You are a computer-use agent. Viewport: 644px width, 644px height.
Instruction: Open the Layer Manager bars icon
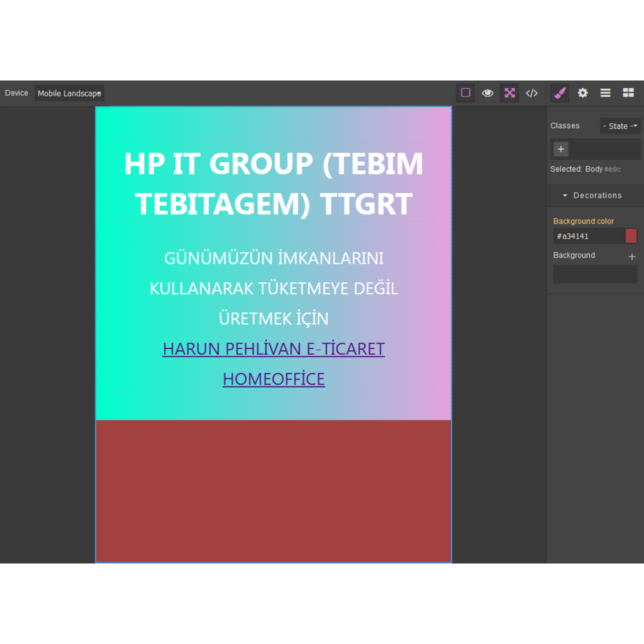click(605, 93)
